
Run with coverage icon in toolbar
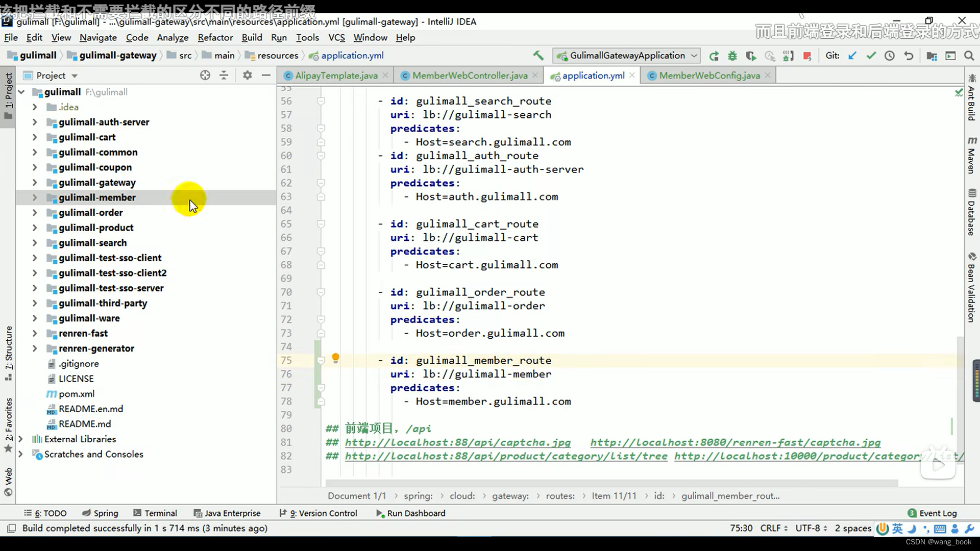751,56
